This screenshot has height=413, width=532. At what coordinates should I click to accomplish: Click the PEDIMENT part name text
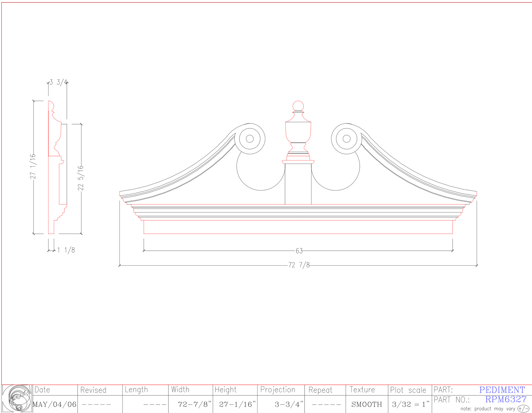(502, 390)
